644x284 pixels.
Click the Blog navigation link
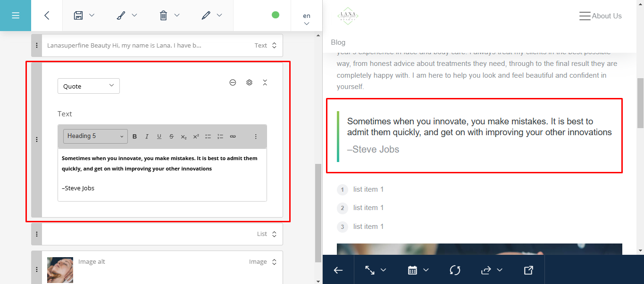pos(338,42)
